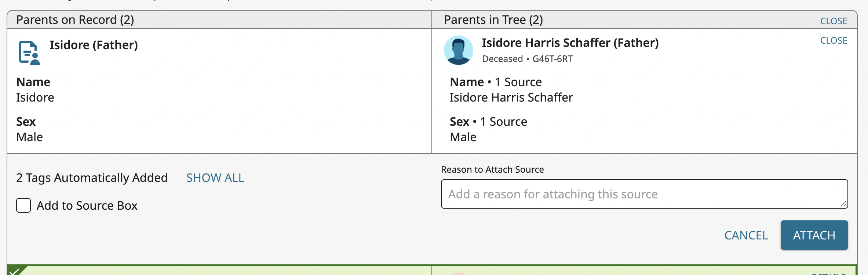Click the Parents in Tree (2) header
Screen dimensions: 868x275
(493, 20)
